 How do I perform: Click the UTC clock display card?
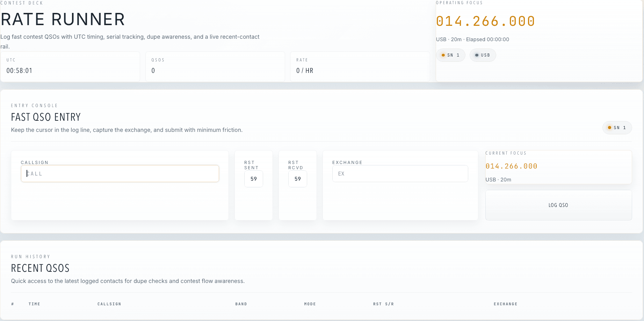pyautogui.click(x=70, y=66)
